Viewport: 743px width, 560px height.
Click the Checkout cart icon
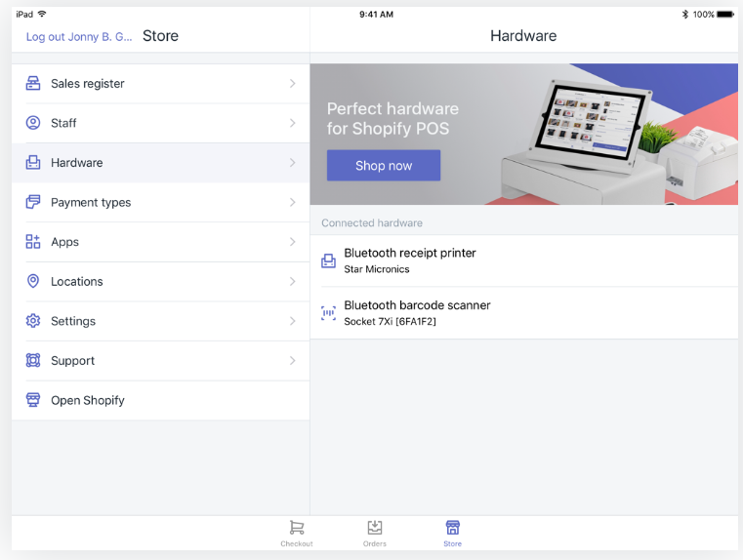[297, 528]
